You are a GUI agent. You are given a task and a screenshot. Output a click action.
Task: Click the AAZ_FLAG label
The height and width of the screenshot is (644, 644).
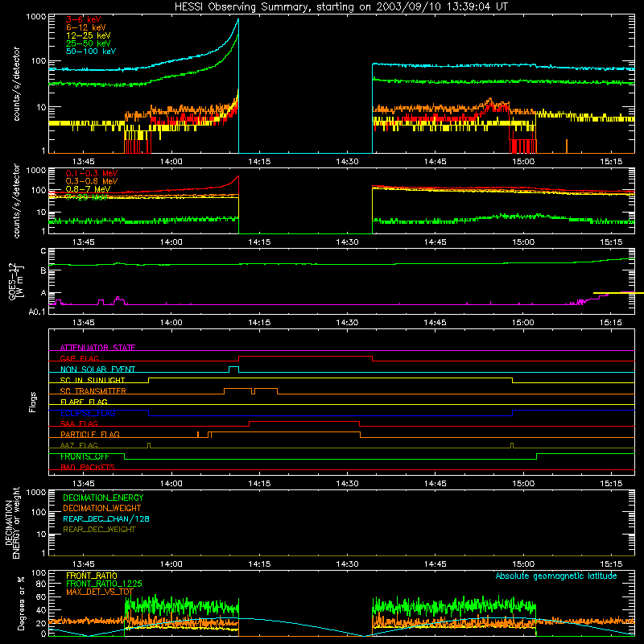point(79,446)
